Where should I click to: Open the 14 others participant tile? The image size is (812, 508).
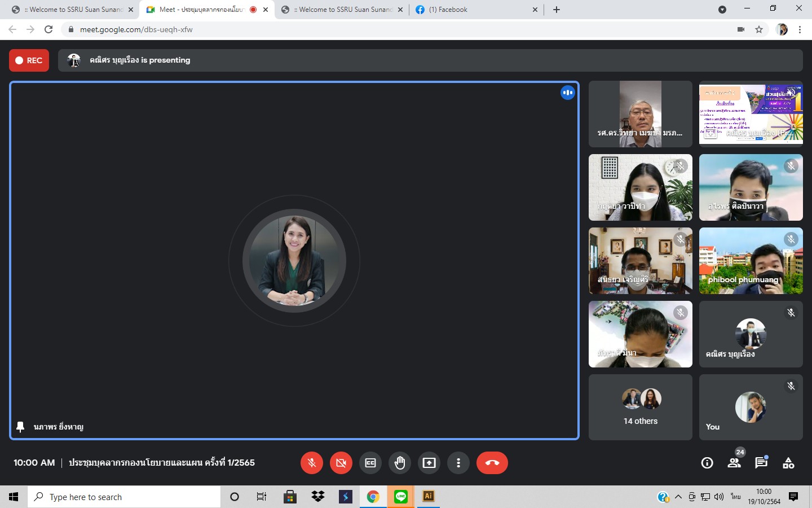pos(640,407)
